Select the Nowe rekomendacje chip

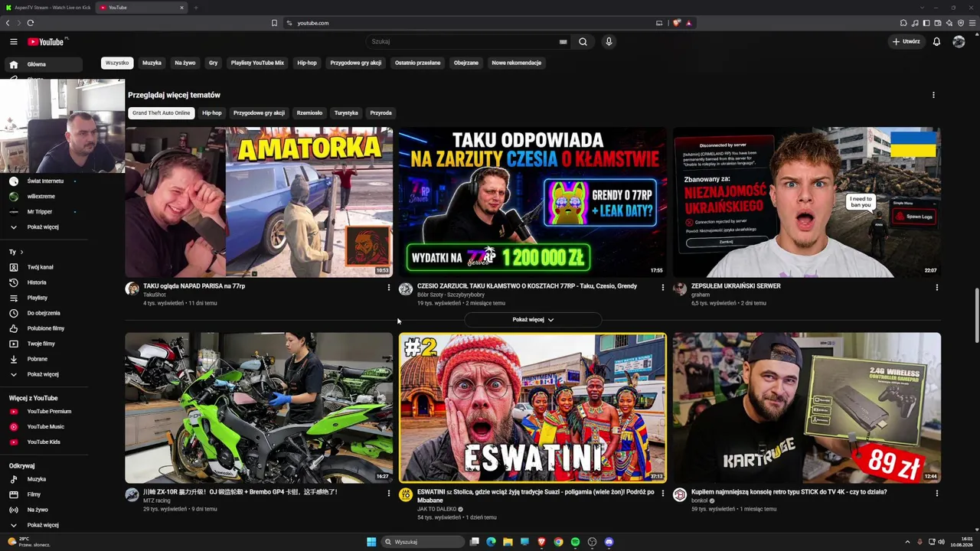pyautogui.click(x=517, y=63)
